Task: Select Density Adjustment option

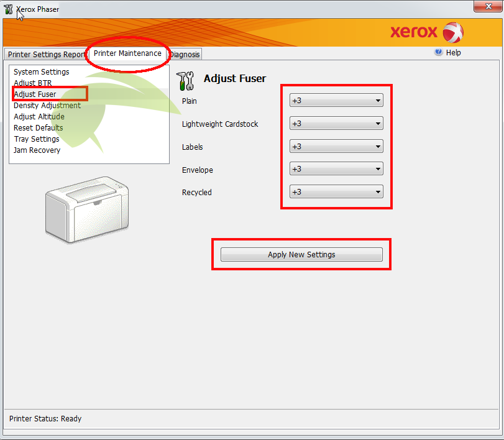Action: (47, 106)
